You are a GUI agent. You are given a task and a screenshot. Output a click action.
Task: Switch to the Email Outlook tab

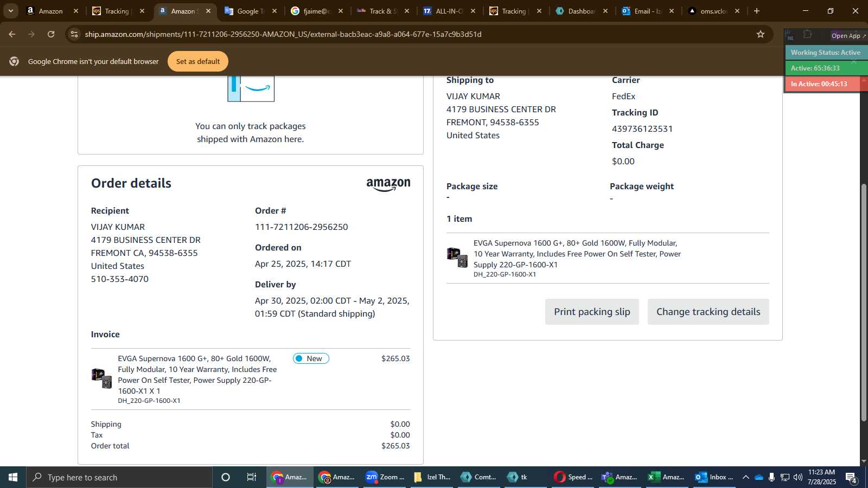click(x=647, y=11)
